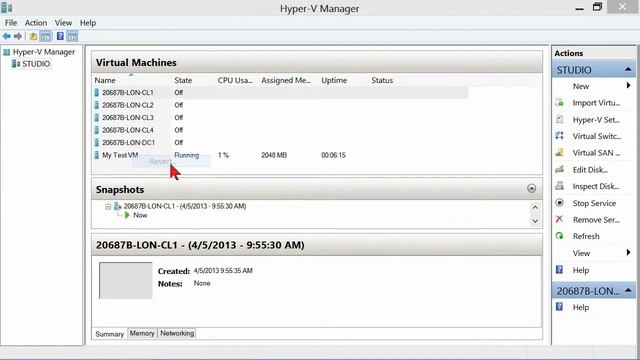
Task: Click the Hyper-V Manager root node icon
Action: pyautogui.click(x=7, y=52)
